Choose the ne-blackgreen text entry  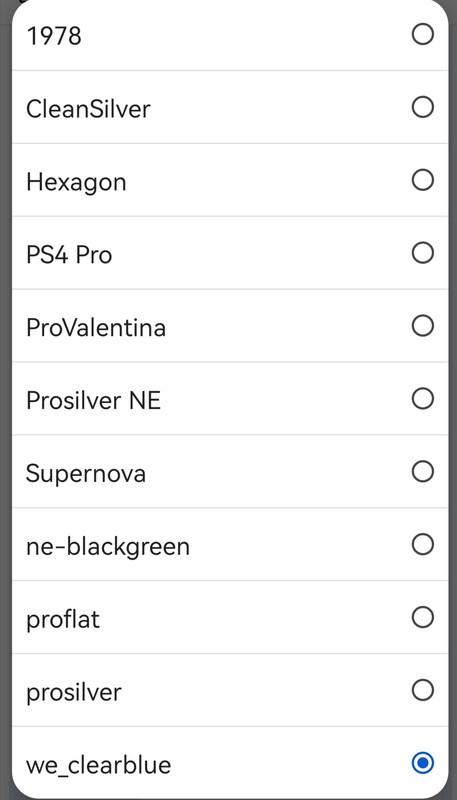pyautogui.click(x=108, y=547)
